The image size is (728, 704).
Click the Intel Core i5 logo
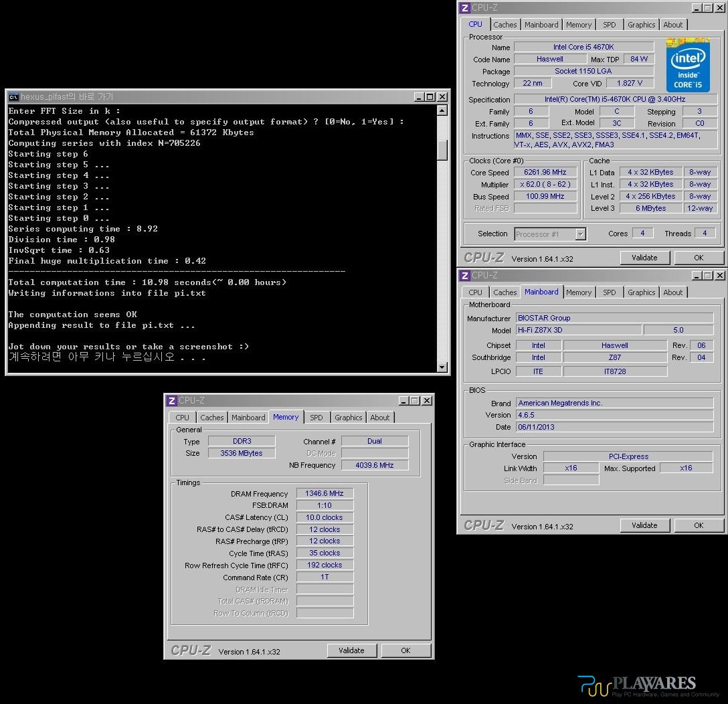coord(688,65)
